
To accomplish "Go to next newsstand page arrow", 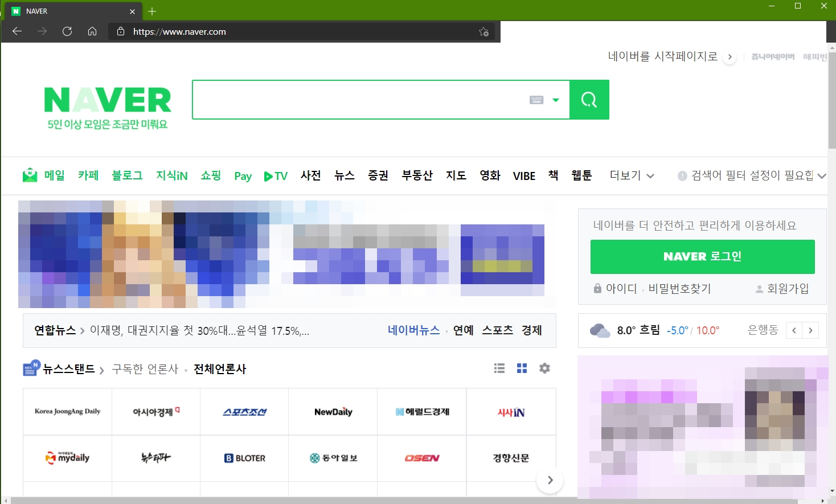I will [x=550, y=480].
